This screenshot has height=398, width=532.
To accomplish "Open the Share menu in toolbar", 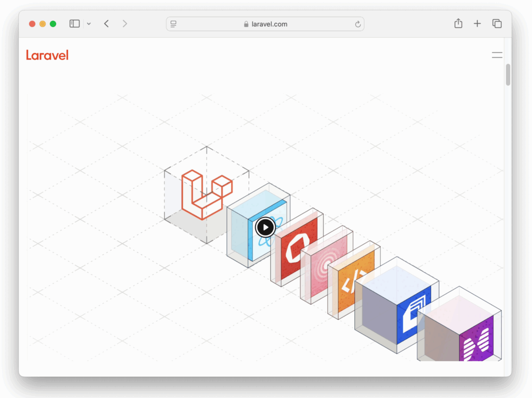I will point(458,23).
